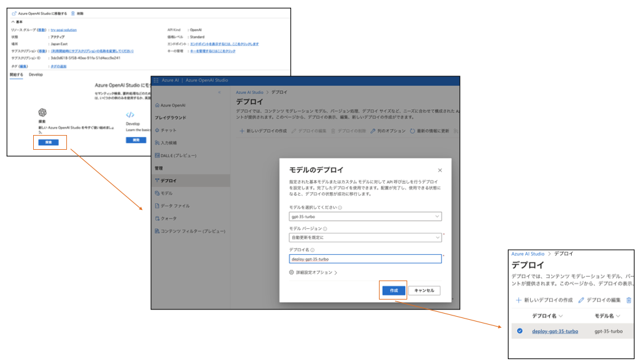Viewport: 640px width, 364px height.
Task: Sort by モデル名 column header
Action: pos(607,316)
